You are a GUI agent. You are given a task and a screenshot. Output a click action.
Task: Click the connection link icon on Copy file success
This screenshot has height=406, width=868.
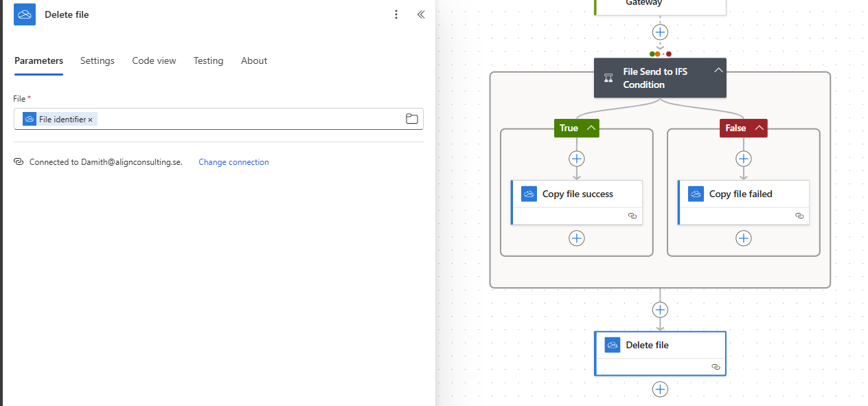[632, 216]
